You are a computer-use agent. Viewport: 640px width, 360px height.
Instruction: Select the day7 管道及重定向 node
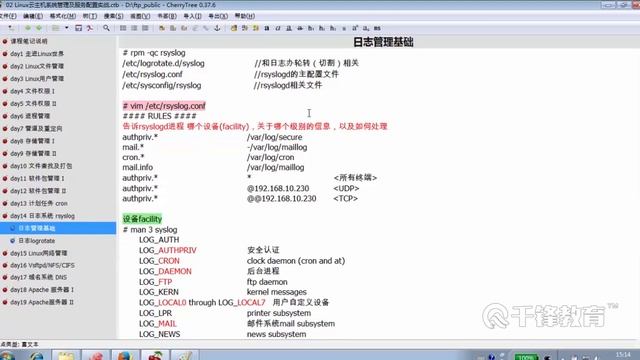36,129
